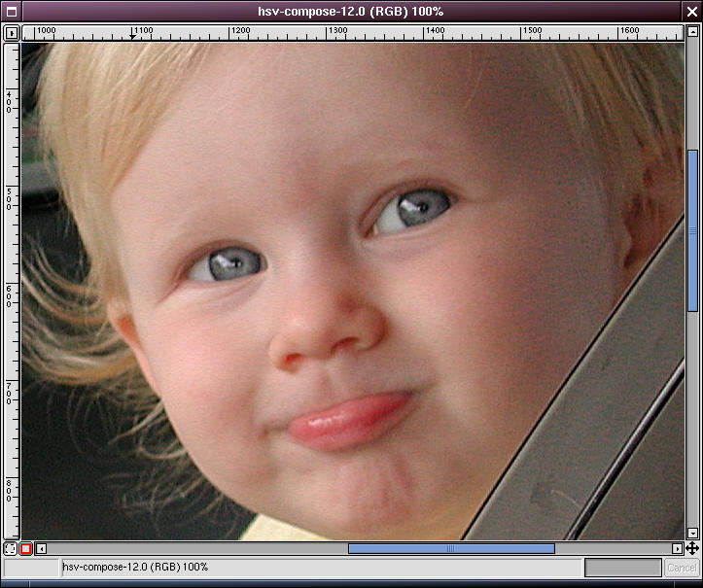Switch to normal selection mode (dashed square icon)
Image resolution: width=703 pixels, height=588 pixels.
pos(11,549)
